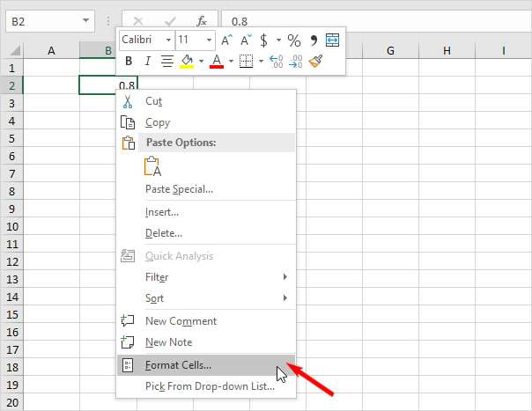
Task: Click the Enter checkmark in formula bar
Action: [x=170, y=21]
